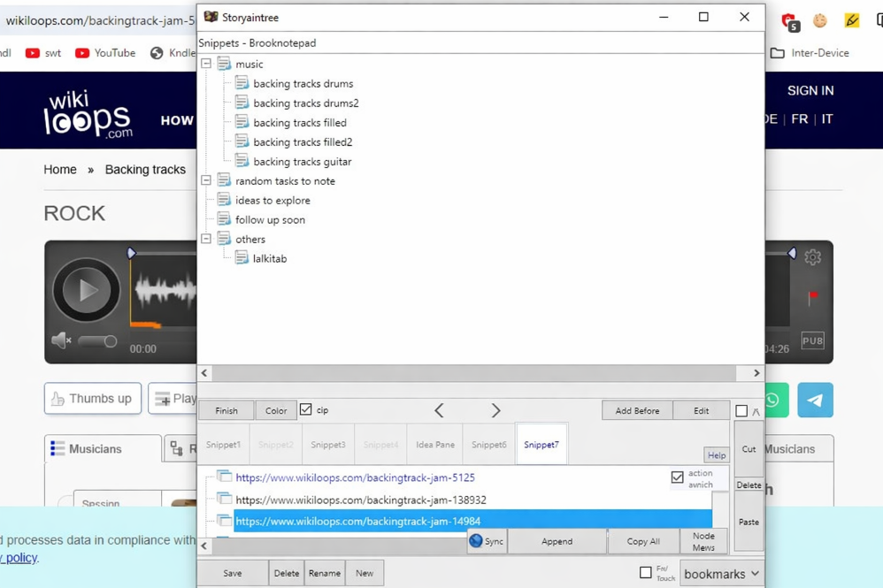Toggle the action anwich checkbox
Viewport: 883px width, 588px height.
point(677,477)
